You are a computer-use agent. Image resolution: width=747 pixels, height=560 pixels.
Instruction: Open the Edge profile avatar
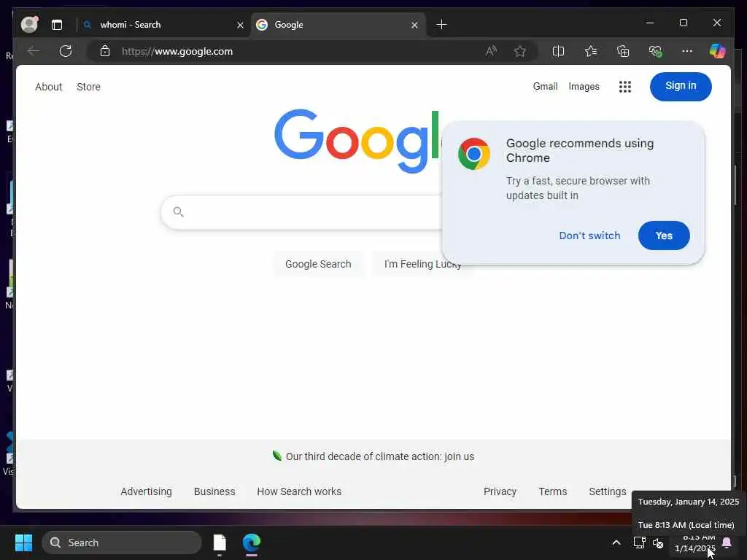[29, 24]
